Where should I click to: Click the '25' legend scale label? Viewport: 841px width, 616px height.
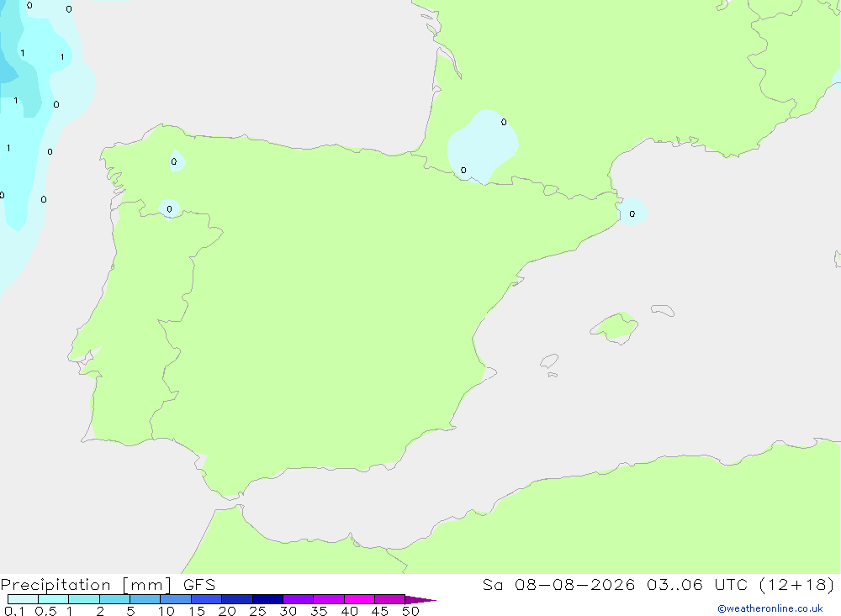coord(257,611)
